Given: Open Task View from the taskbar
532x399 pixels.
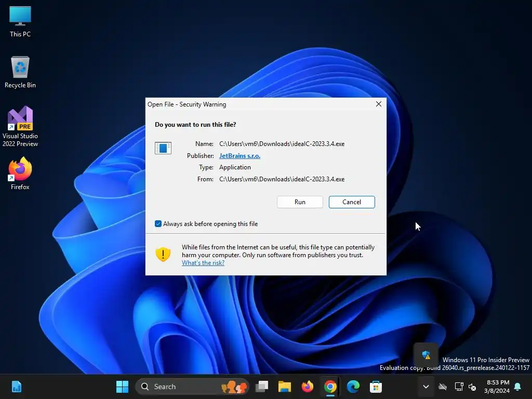Looking at the screenshot, I should 262,387.
